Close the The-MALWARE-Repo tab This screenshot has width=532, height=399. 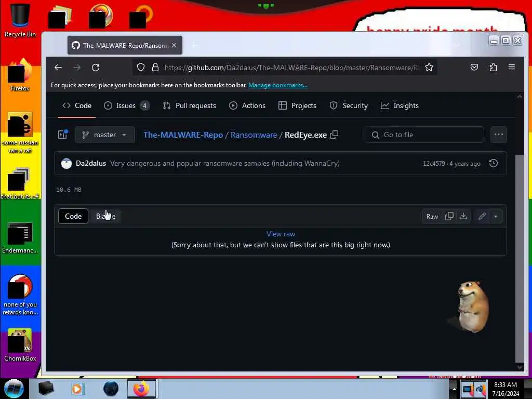[174, 45]
